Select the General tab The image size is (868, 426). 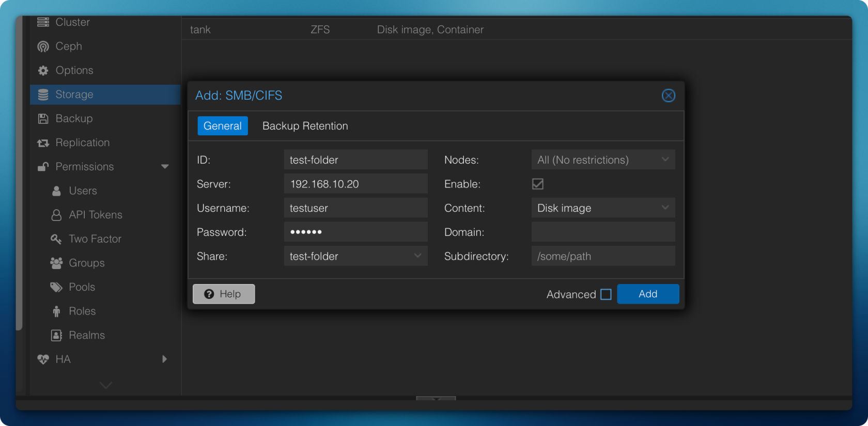click(x=223, y=126)
